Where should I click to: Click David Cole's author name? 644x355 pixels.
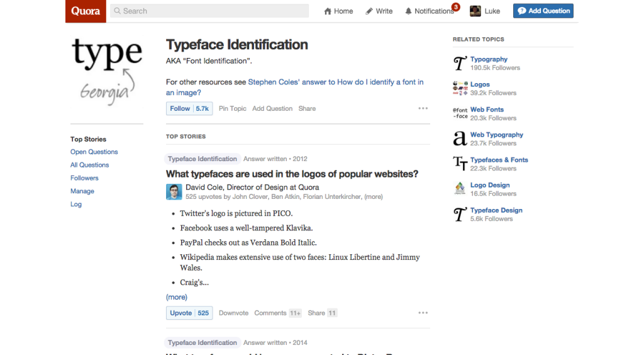[204, 188]
